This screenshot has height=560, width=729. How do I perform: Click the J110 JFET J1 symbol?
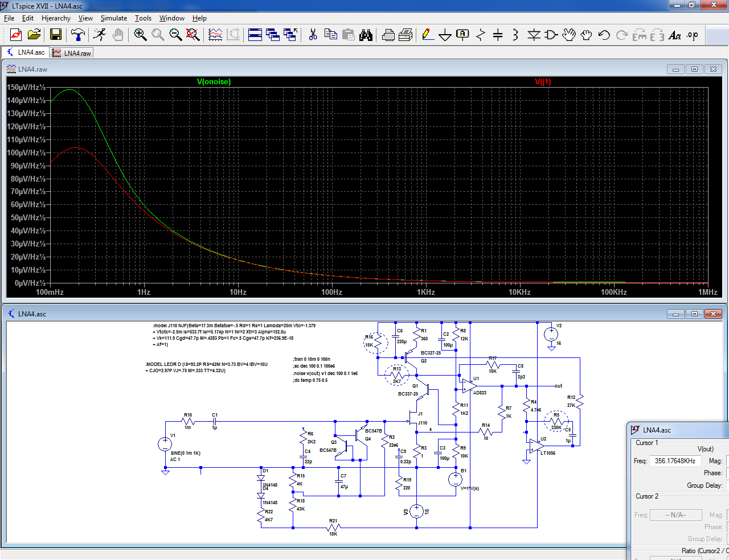pyautogui.click(x=413, y=421)
